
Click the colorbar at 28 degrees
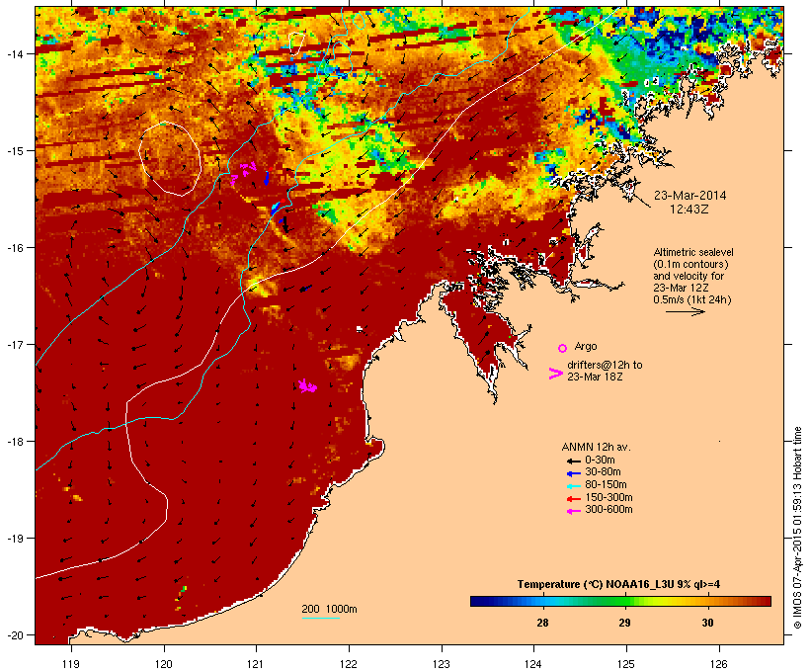point(543,601)
